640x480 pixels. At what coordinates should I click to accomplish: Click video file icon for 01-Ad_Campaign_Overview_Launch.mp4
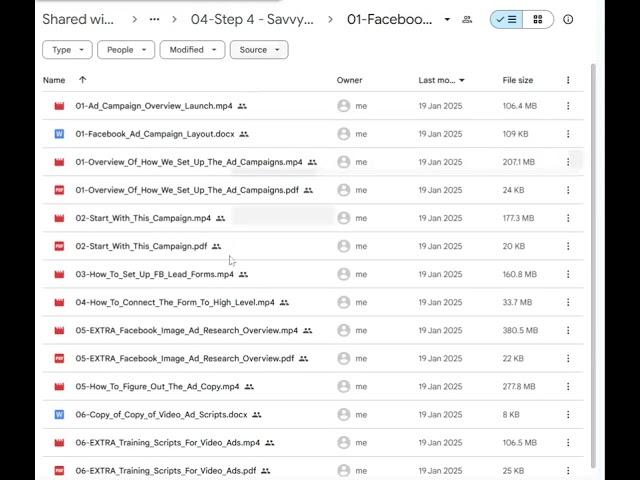pyautogui.click(x=59, y=106)
